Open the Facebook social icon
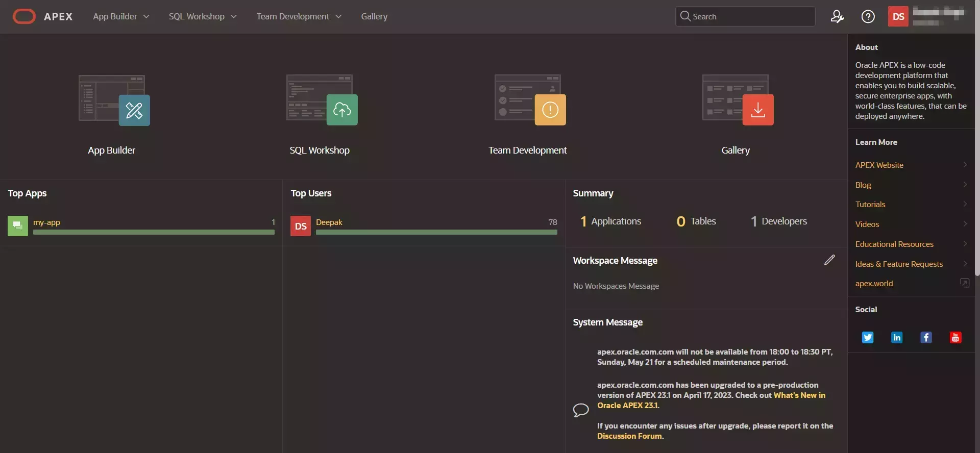Viewport: 980px width, 453px height. [x=926, y=337]
